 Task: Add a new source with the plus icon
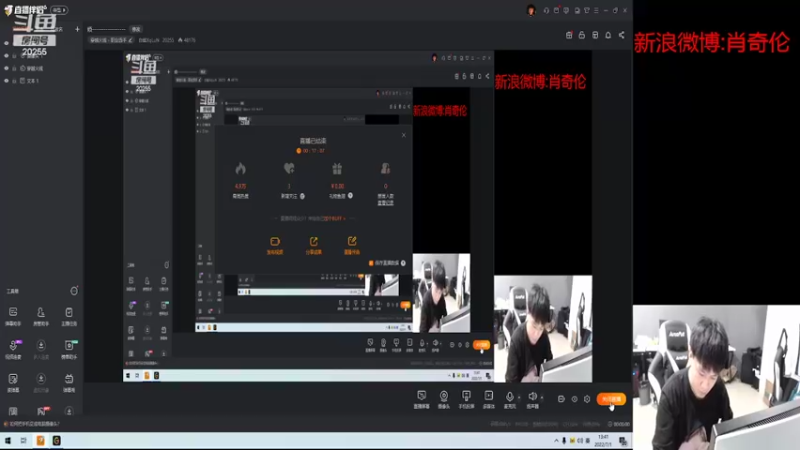click(x=77, y=29)
